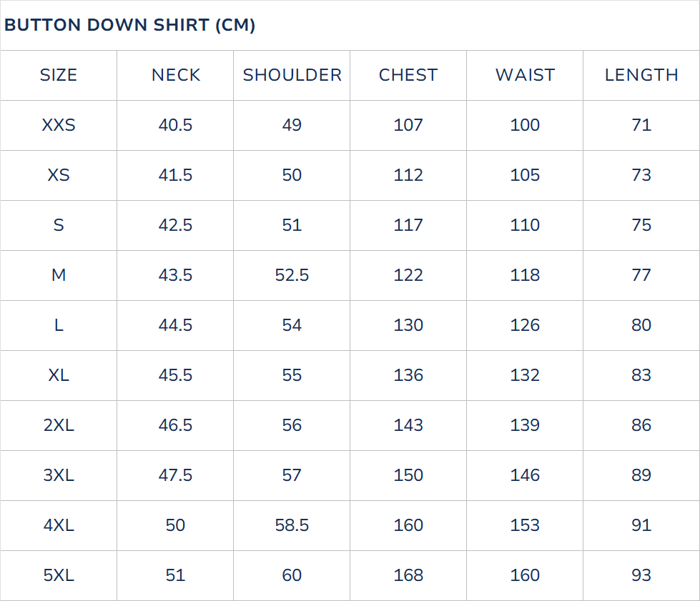Click the XS size cell

click(59, 175)
